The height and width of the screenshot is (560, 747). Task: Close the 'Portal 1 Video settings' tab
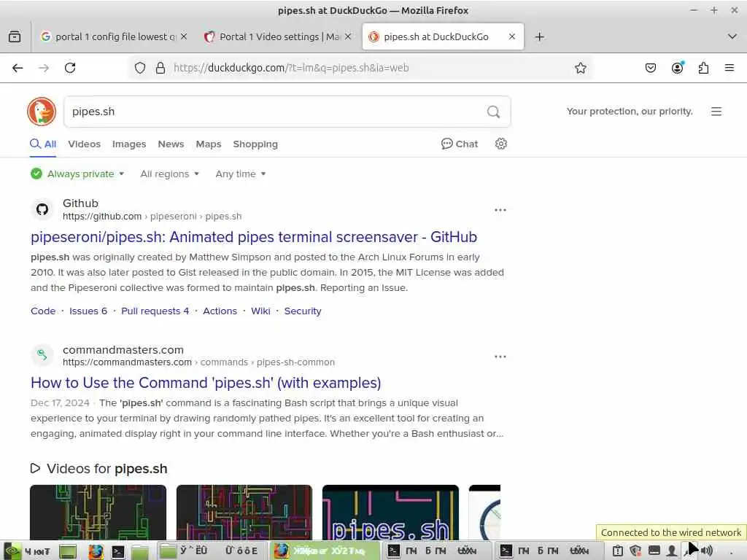348,36
